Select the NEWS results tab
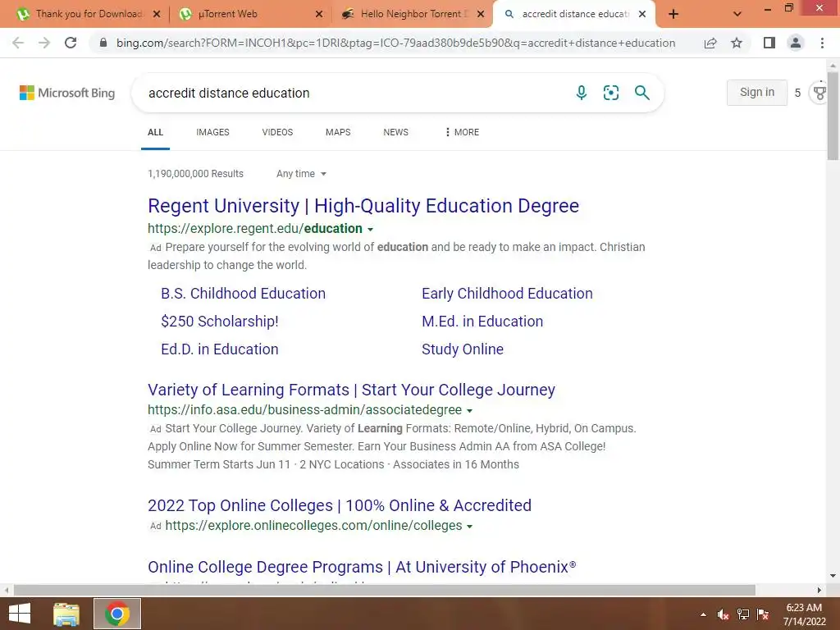Viewport: 840px width, 630px height. [x=396, y=132]
